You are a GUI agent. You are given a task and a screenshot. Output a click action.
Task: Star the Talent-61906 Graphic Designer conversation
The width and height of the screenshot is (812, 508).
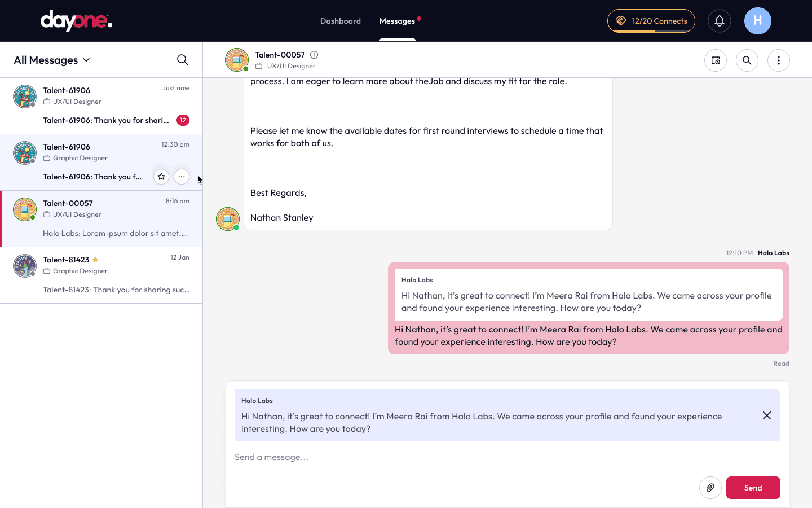(161, 177)
